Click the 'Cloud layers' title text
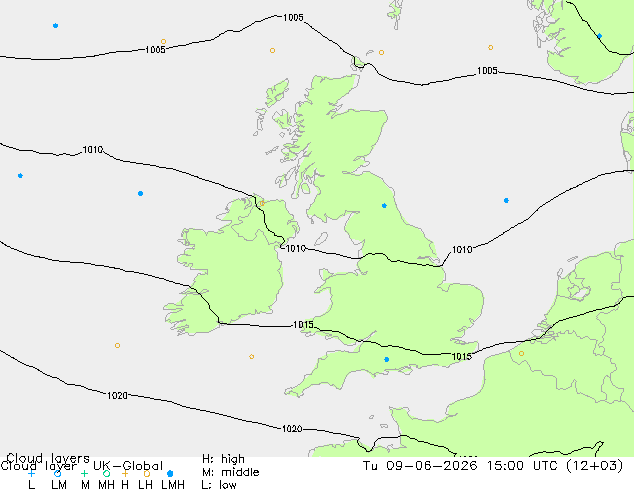 (48, 458)
